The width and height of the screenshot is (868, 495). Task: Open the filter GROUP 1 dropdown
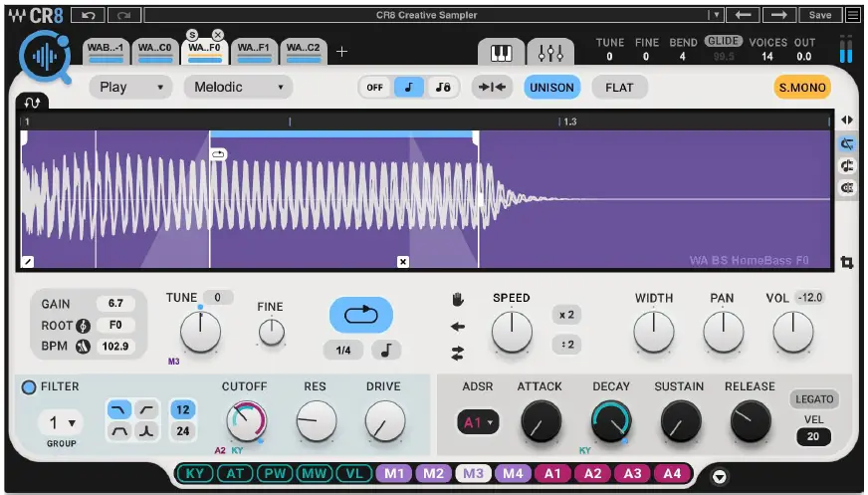pyautogui.click(x=62, y=423)
